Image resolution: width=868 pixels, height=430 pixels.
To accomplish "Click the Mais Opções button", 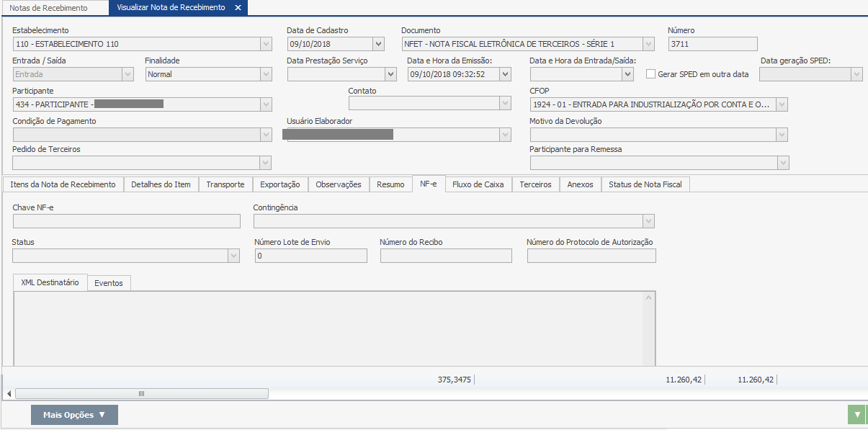I will pyautogui.click(x=74, y=415).
